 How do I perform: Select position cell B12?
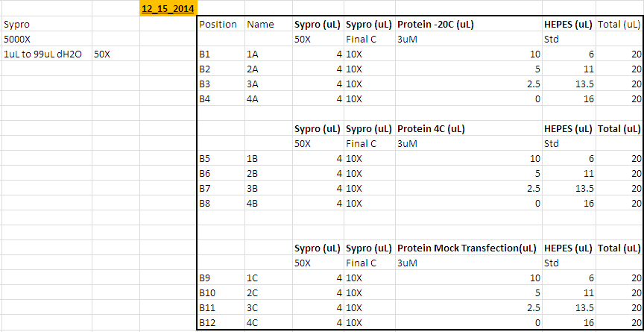point(207,322)
